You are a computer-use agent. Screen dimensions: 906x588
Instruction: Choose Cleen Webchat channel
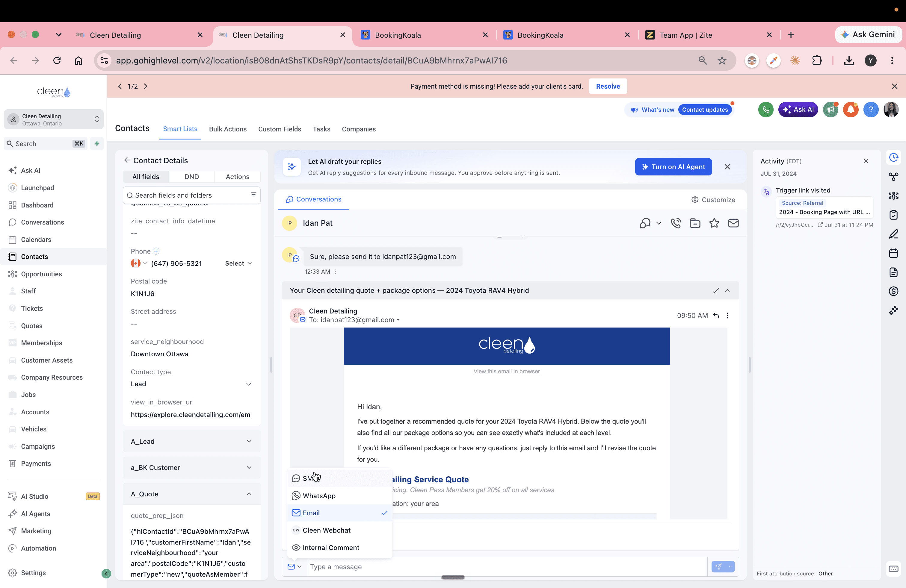tap(339, 531)
